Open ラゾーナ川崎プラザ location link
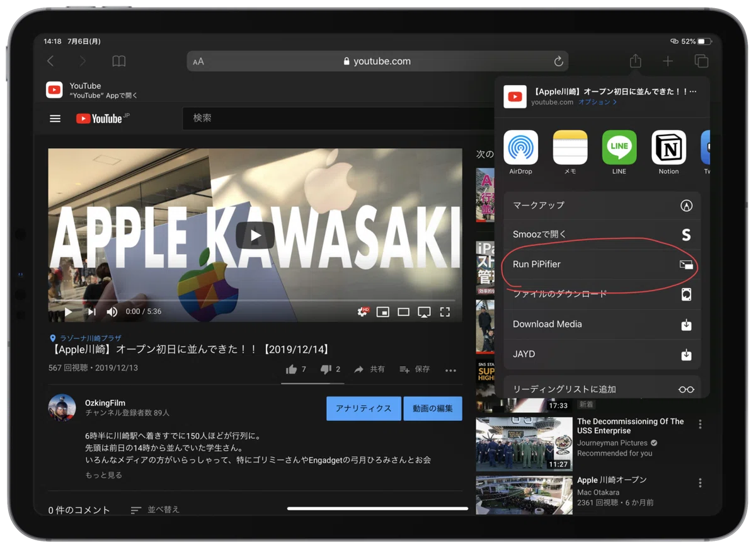Image resolution: width=756 pixels, height=549 pixels. pyautogui.click(x=90, y=338)
